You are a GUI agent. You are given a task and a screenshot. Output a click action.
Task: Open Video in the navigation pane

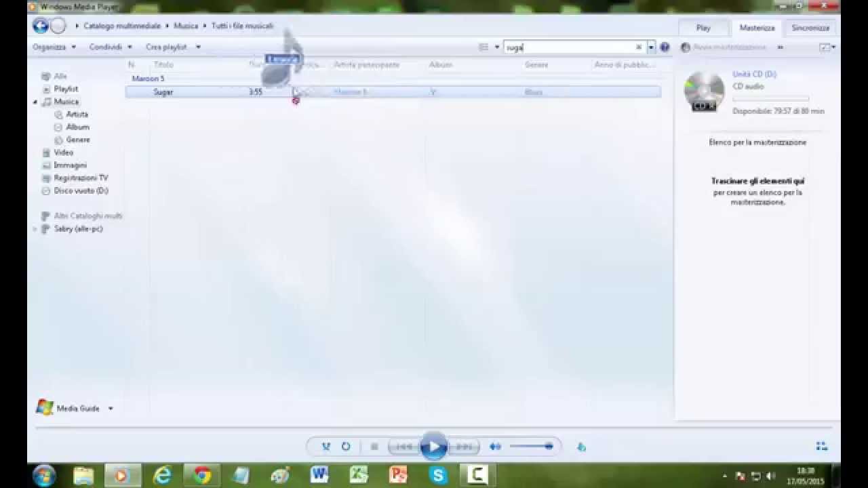tap(63, 152)
